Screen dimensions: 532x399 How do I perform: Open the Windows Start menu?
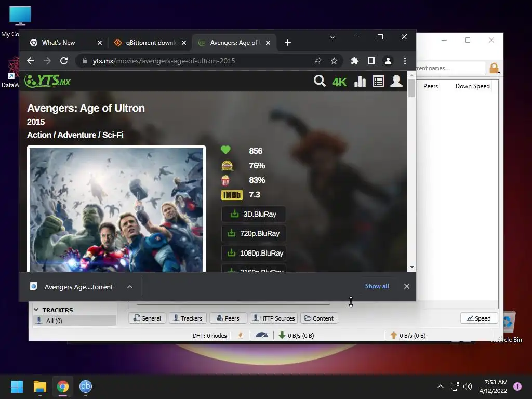coord(17,387)
